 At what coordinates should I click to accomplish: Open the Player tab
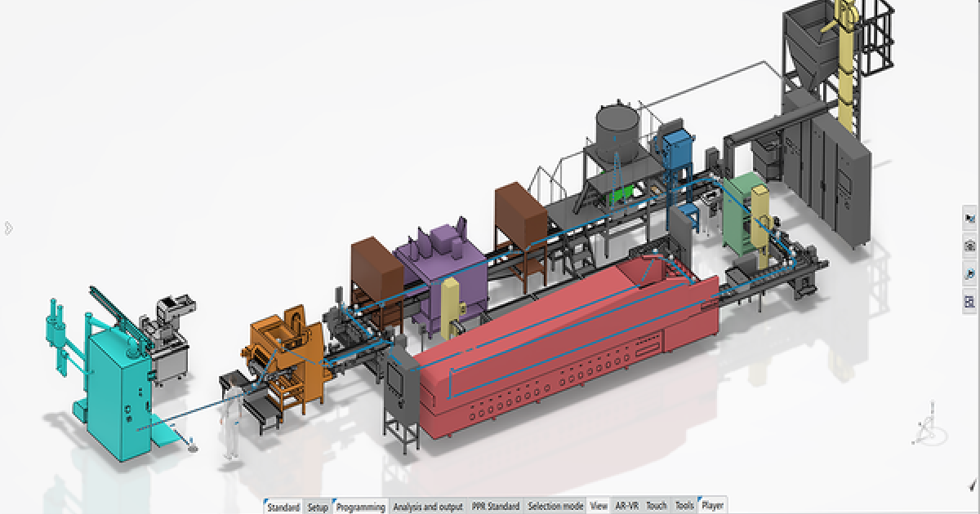[711, 506]
